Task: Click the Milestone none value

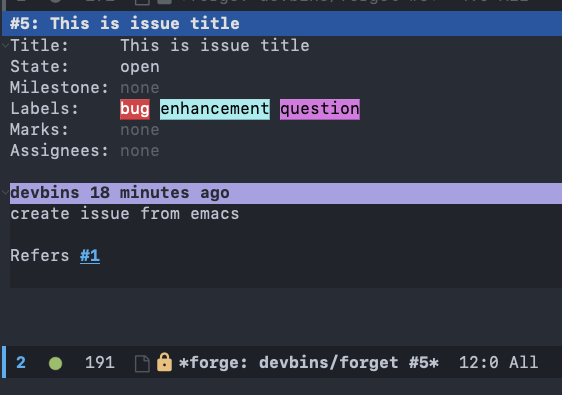Action: (x=140, y=88)
